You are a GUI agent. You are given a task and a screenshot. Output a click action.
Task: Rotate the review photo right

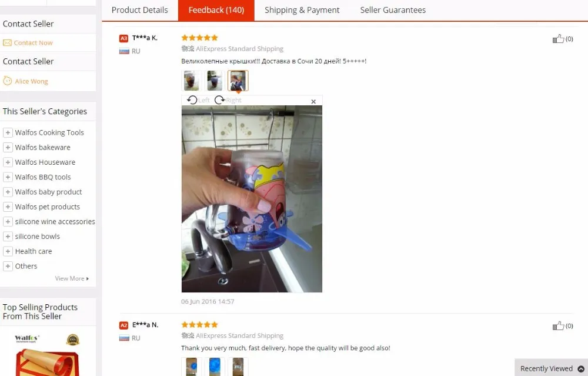[228, 100]
